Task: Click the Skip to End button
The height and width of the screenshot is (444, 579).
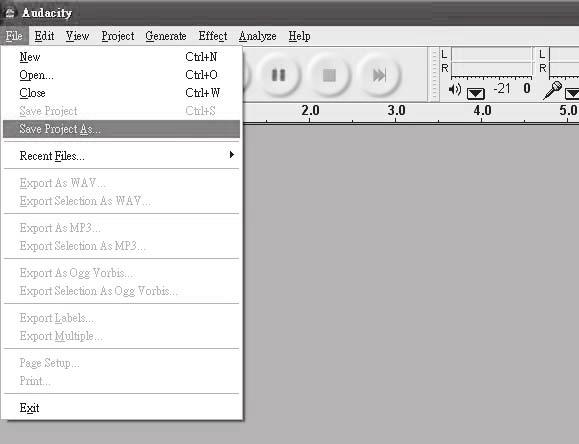Action: pos(379,75)
